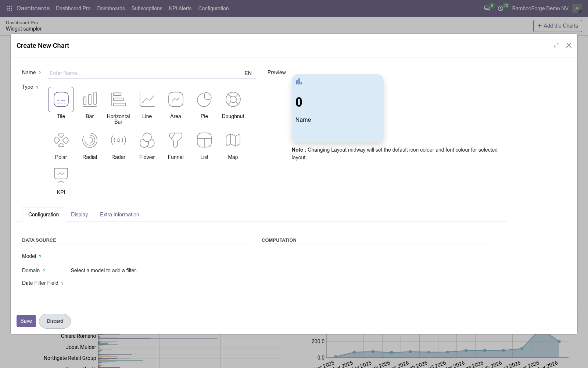Toggle the EN translation button
This screenshot has height=368, width=588.
(248, 73)
